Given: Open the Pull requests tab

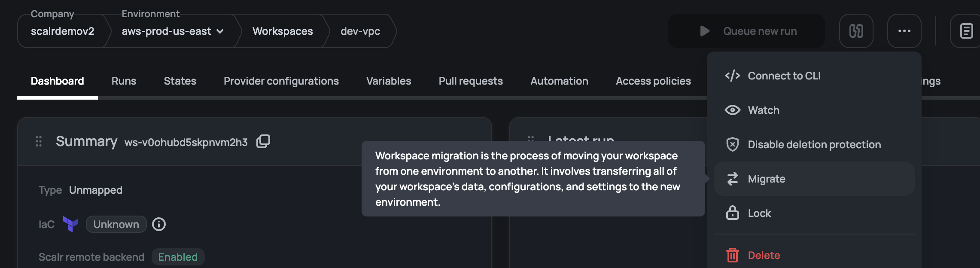Looking at the screenshot, I should tap(471, 81).
